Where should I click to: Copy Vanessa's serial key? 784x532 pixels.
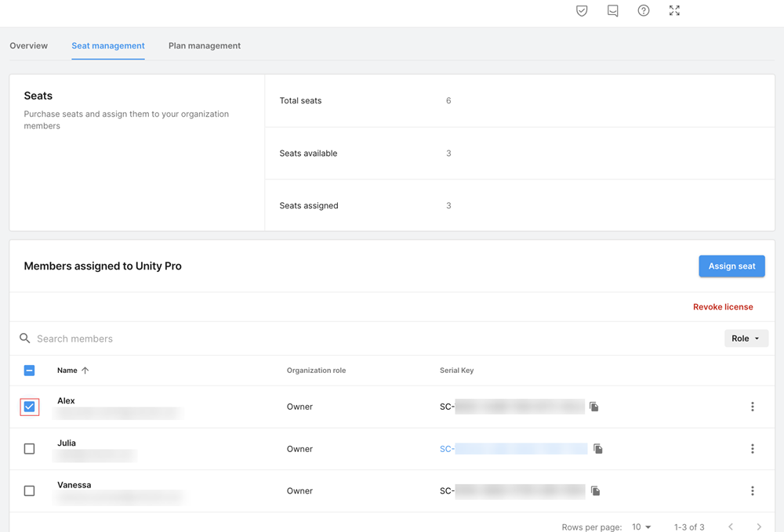tap(596, 490)
